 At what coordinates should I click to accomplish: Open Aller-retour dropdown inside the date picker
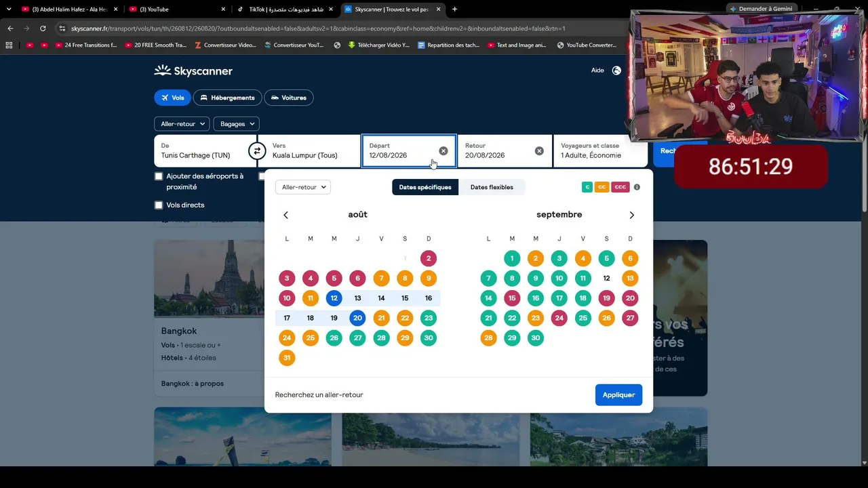303,187
